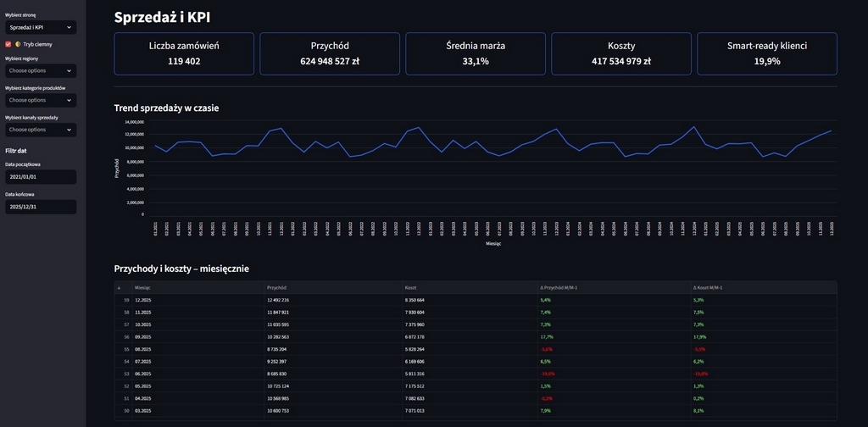Click the Data końcowa date field
The image size is (868, 427).
pos(40,207)
